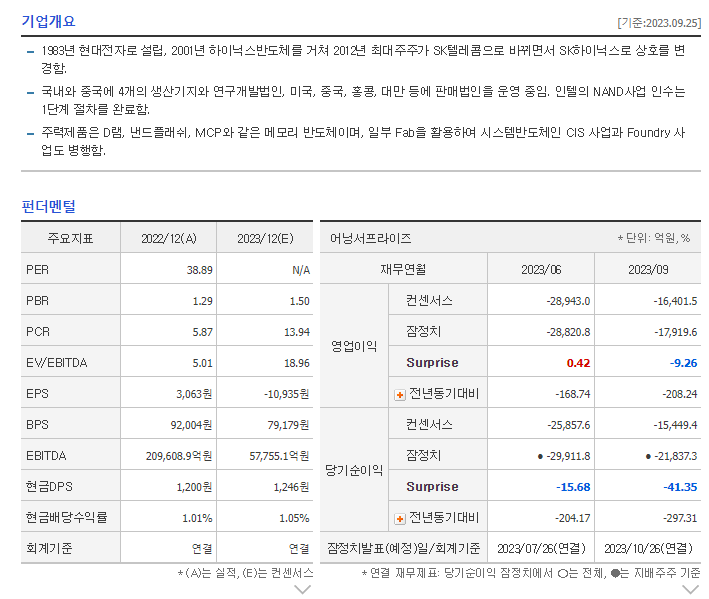
Task: Click PBR value 1.29
Action: [202, 301]
